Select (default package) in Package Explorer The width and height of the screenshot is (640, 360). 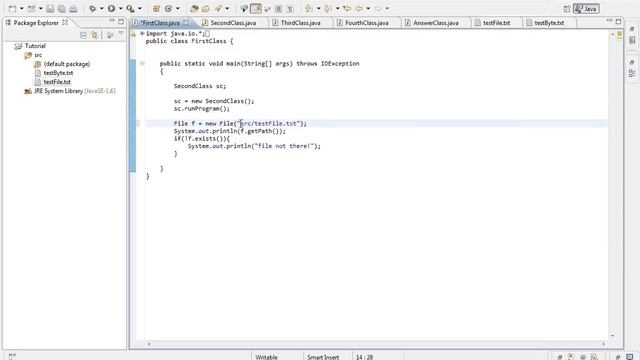click(67, 64)
